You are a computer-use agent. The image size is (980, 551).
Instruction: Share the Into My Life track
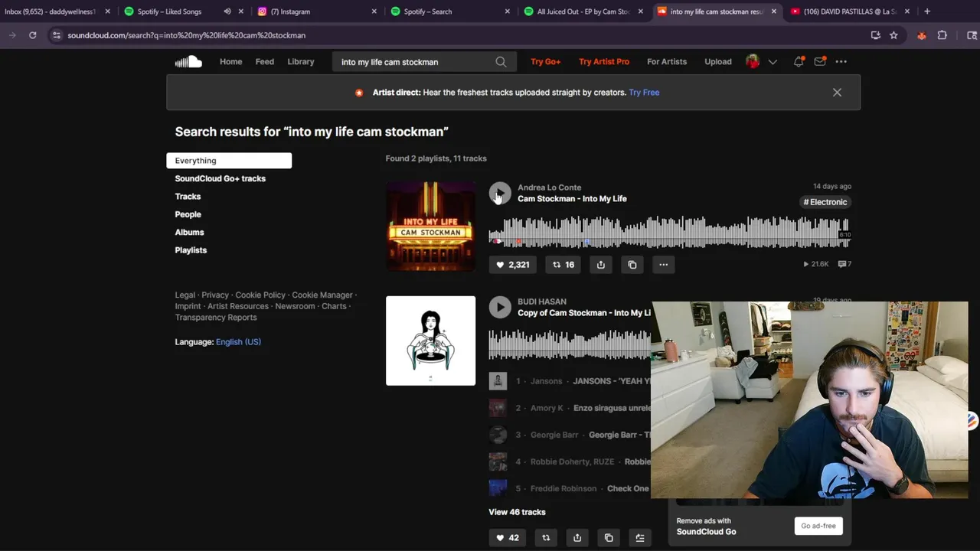pyautogui.click(x=601, y=265)
